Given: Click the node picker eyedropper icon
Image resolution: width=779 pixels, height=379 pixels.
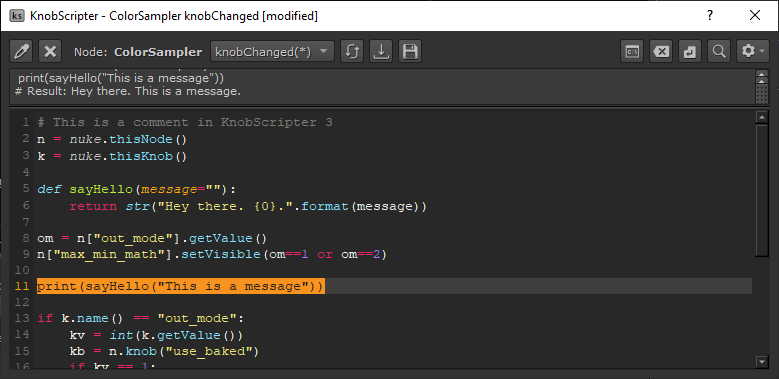Looking at the screenshot, I should click(x=21, y=52).
